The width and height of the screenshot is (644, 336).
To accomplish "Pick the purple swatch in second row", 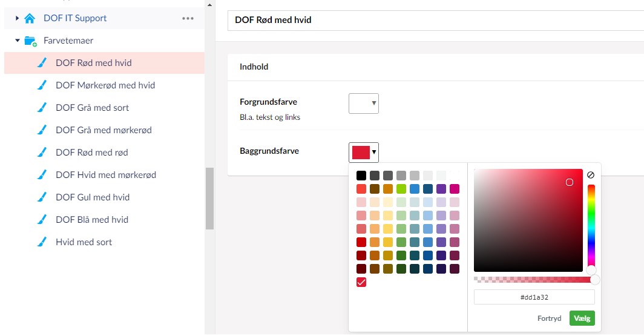I will (x=441, y=189).
